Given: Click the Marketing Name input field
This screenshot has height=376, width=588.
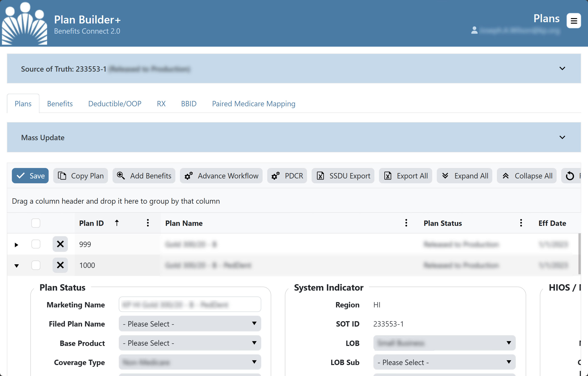Looking at the screenshot, I should click(x=189, y=304).
